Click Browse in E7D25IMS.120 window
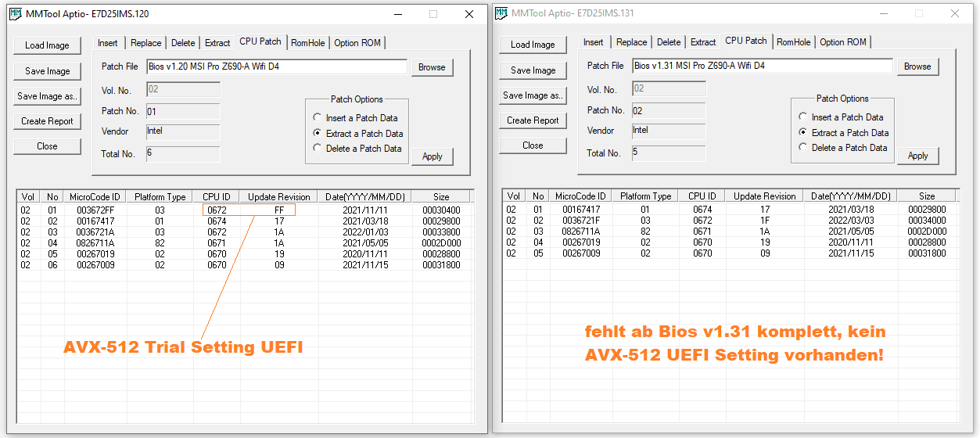Viewport: 980px width, 438px height. coord(432,67)
